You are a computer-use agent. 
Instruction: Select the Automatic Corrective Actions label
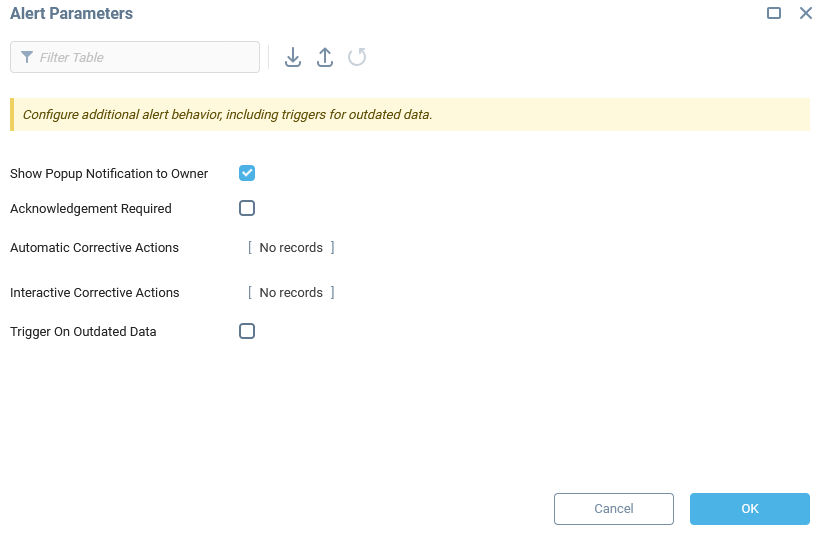tap(94, 248)
